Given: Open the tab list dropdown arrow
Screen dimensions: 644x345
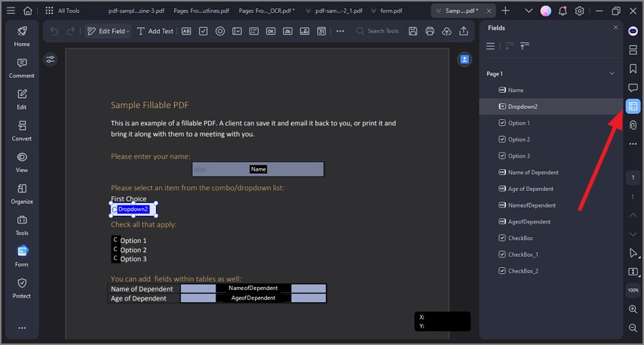Looking at the screenshot, I should coord(529,11).
